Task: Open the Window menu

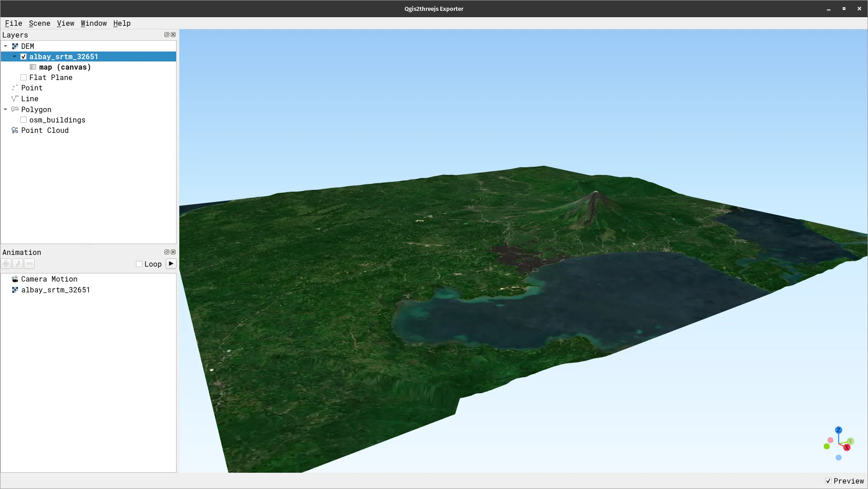Action: [x=93, y=23]
